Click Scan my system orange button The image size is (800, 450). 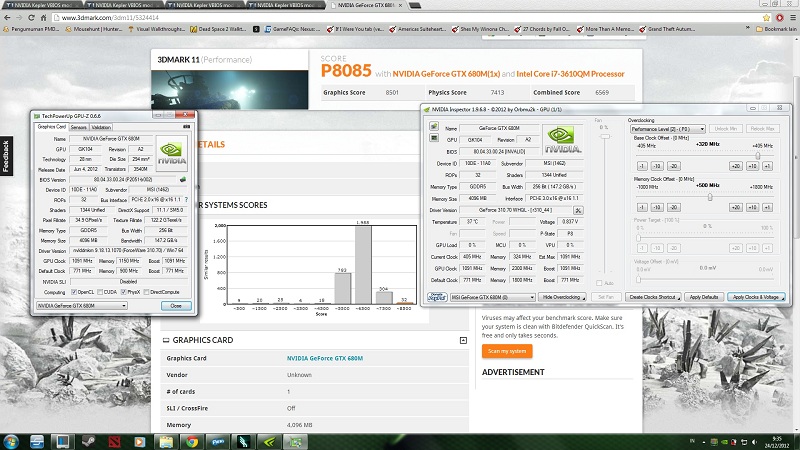[x=507, y=351]
